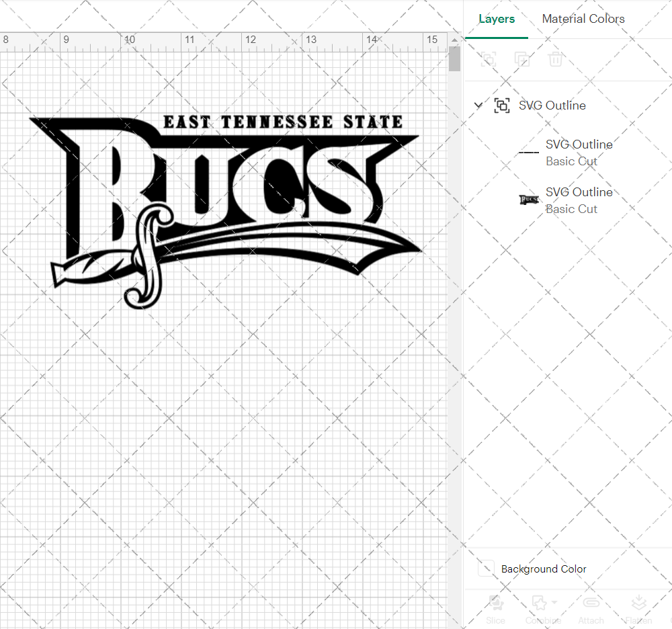Select the Bucs logo on the canvas
Viewport: 672px width, 629px height.
coord(226,211)
